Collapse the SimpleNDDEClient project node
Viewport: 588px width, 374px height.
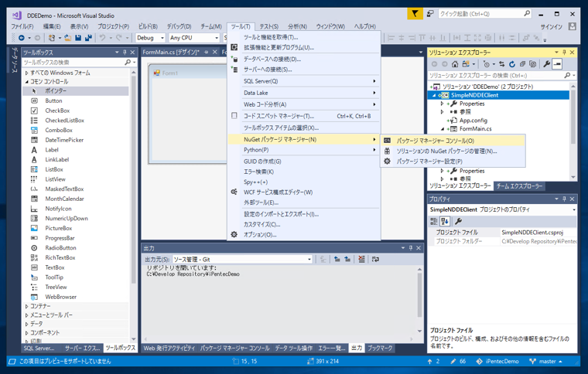coord(434,96)
